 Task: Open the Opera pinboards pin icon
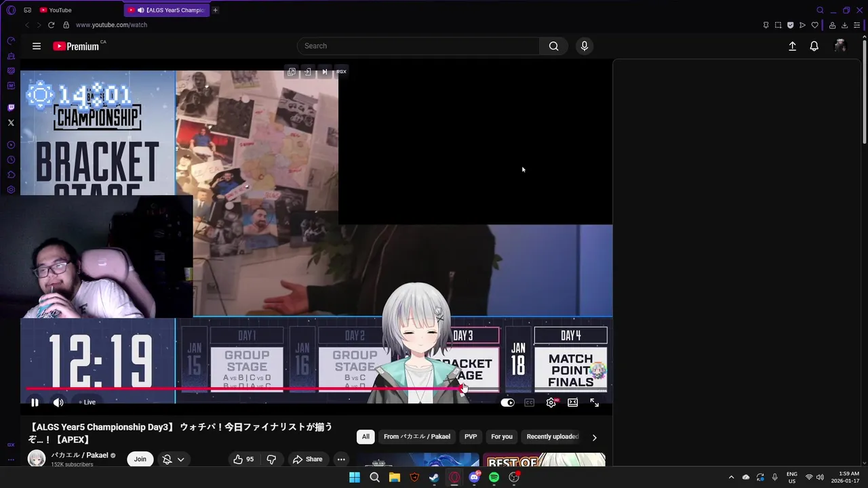pyautogui.click(x=766, y=25)
